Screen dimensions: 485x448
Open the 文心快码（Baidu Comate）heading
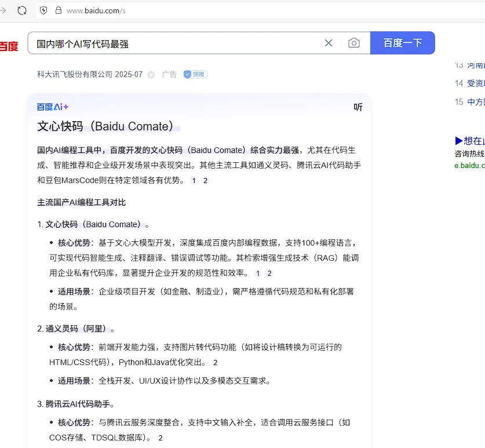coord(106,126)
